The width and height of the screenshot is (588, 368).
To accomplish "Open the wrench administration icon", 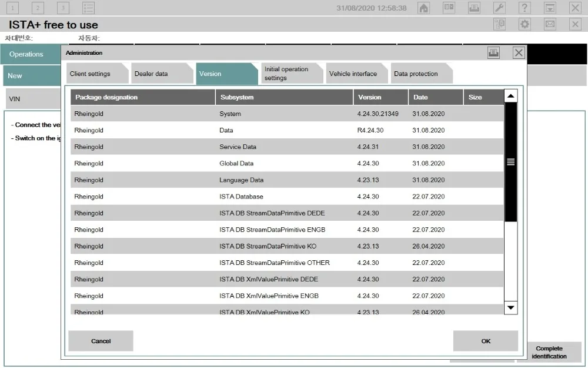I will (x=499, y=8).
